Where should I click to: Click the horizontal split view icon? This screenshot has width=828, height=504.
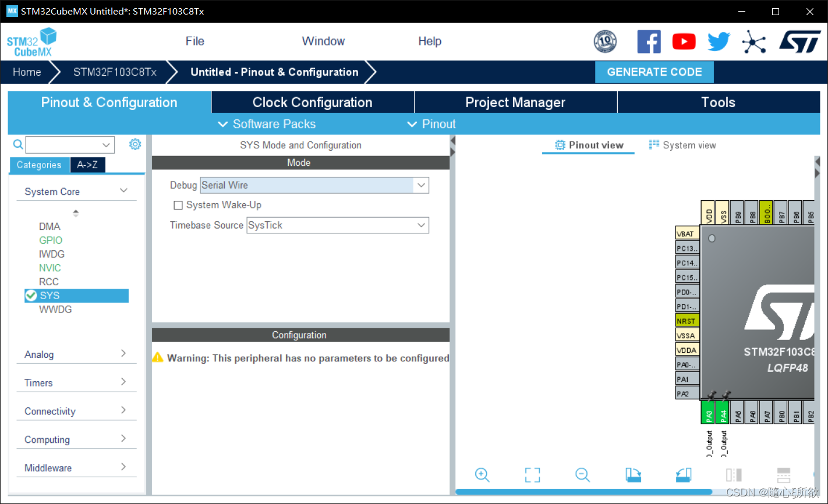784,475
